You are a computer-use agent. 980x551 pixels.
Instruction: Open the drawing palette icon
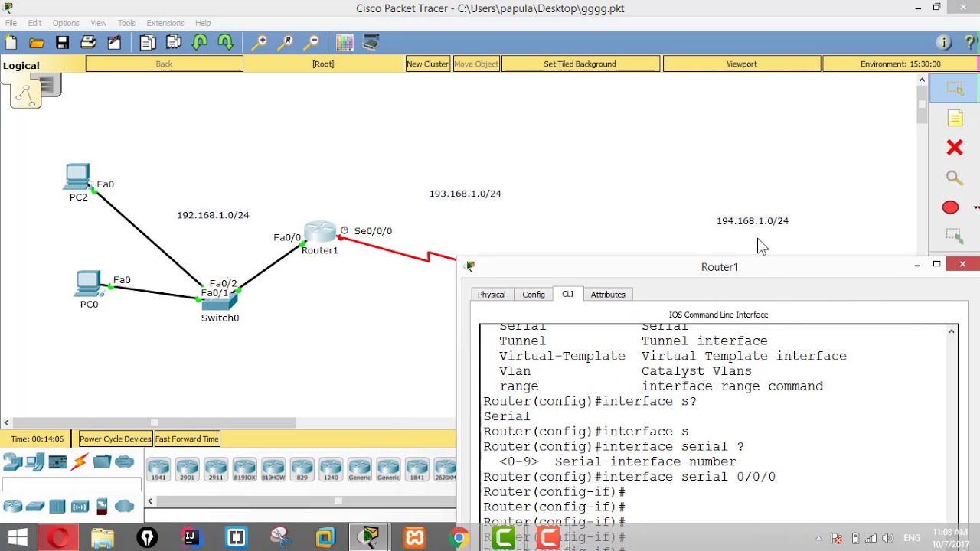(345, 43)
